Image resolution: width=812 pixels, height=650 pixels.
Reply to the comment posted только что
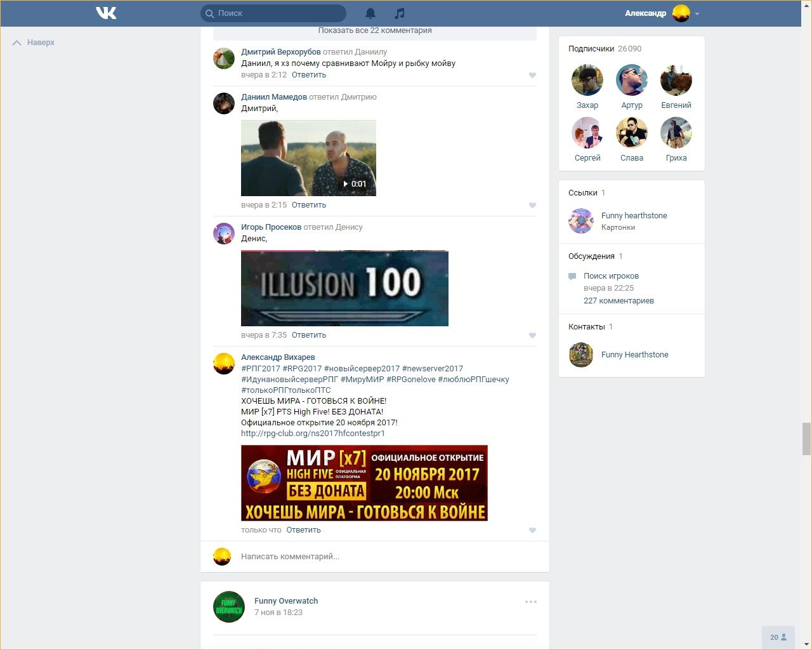[303, 530]
